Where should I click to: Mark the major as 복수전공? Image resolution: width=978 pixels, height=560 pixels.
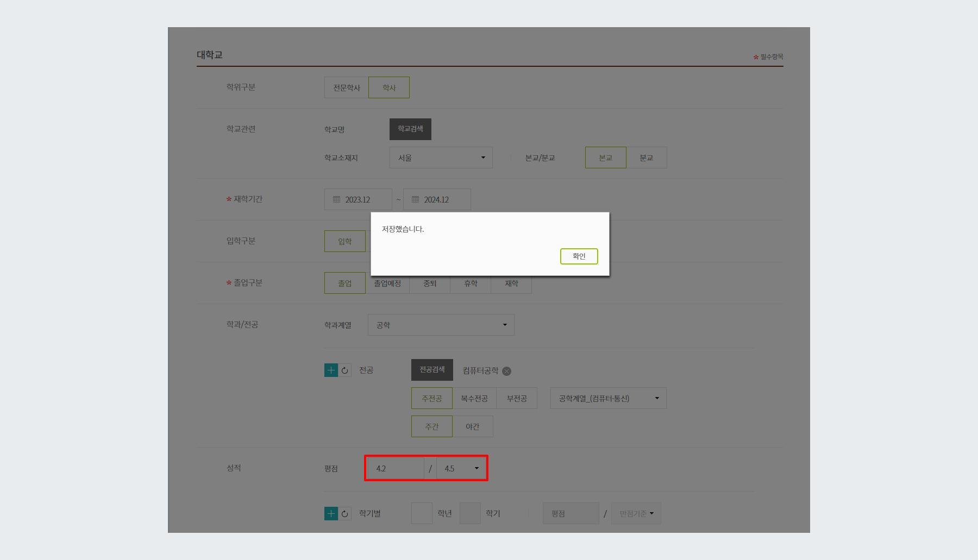[474, 398]
